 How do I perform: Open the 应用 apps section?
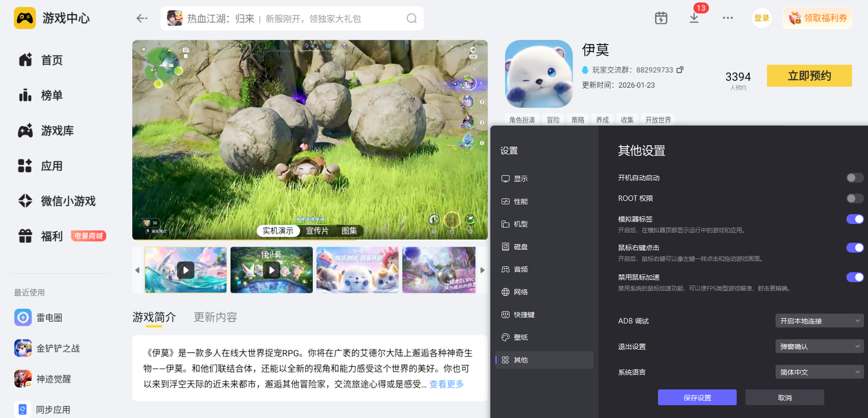tap(41, 166)
